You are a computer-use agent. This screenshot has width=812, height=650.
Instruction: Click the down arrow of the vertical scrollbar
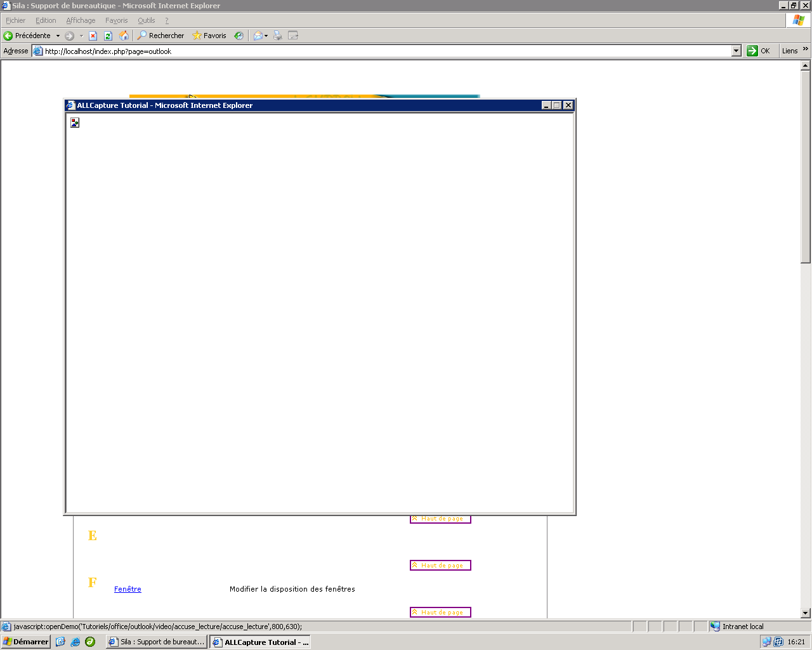click(x=806, y=613)
